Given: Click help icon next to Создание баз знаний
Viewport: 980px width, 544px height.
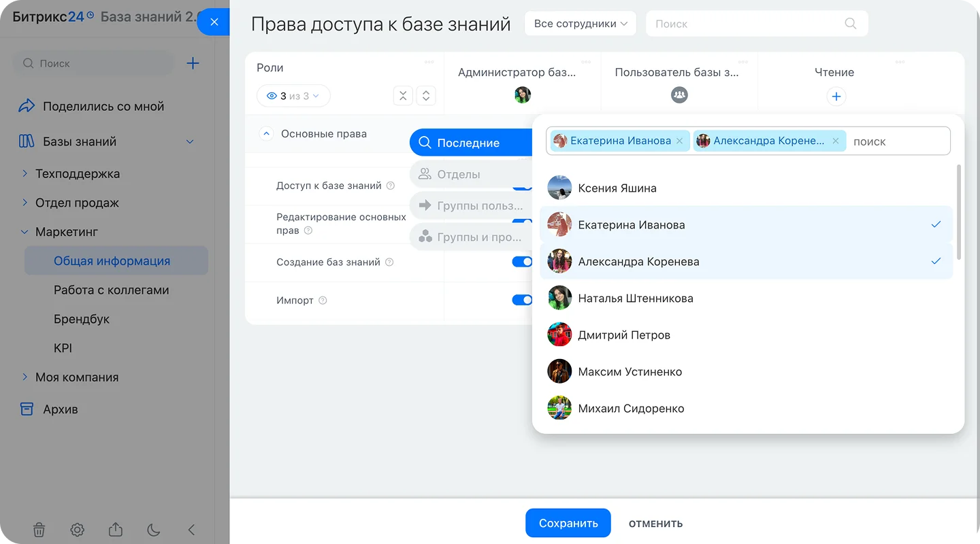Looking at the screenshot, I should coord(389,262).
